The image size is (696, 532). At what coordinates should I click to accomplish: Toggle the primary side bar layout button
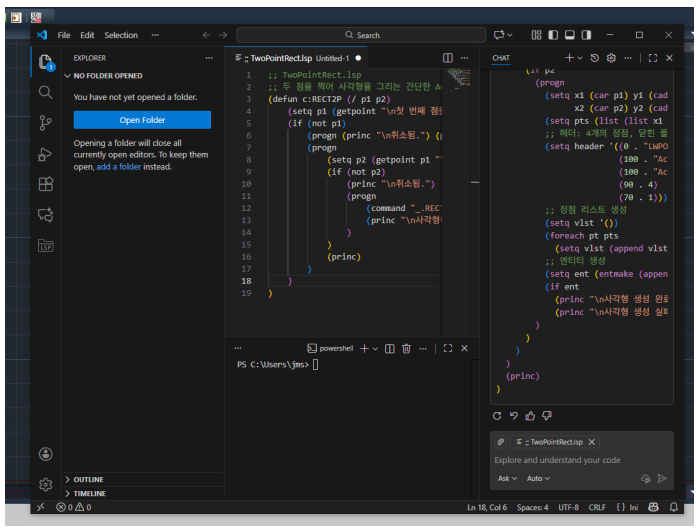(x=552, y=35)
